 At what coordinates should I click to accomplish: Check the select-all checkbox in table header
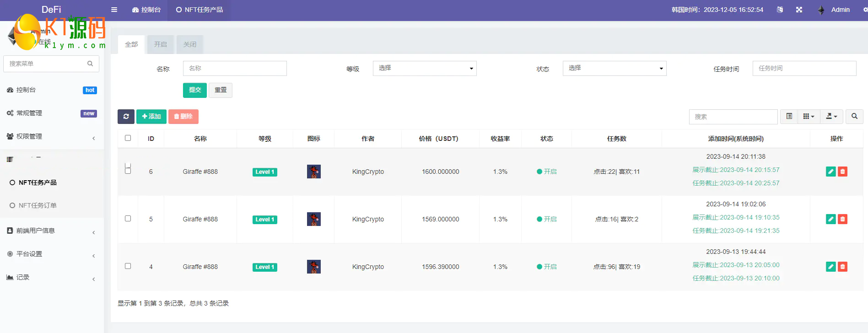pyautogui.click(x=128, y=138)
